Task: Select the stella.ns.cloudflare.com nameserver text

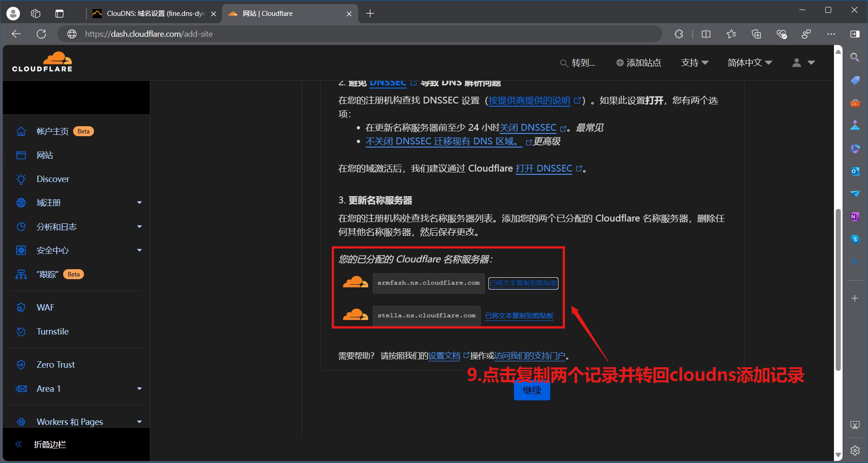Action: (x=426, y=315)
